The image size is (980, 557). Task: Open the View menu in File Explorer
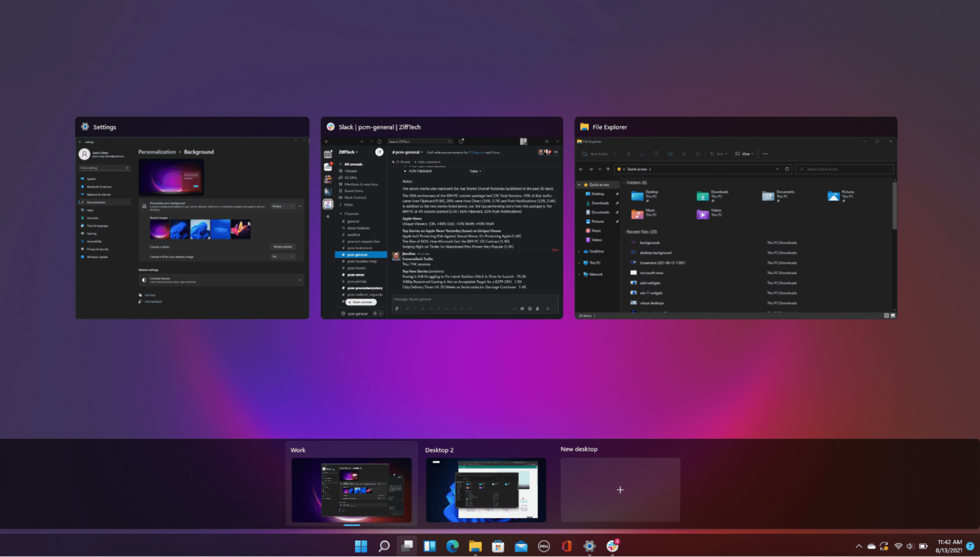tap(745, 153)
